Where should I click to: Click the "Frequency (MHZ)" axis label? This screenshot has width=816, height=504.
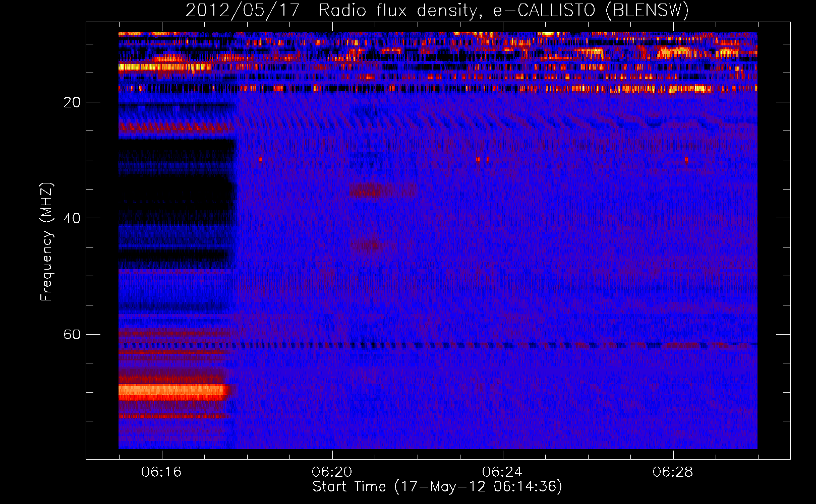pos(46,242)
